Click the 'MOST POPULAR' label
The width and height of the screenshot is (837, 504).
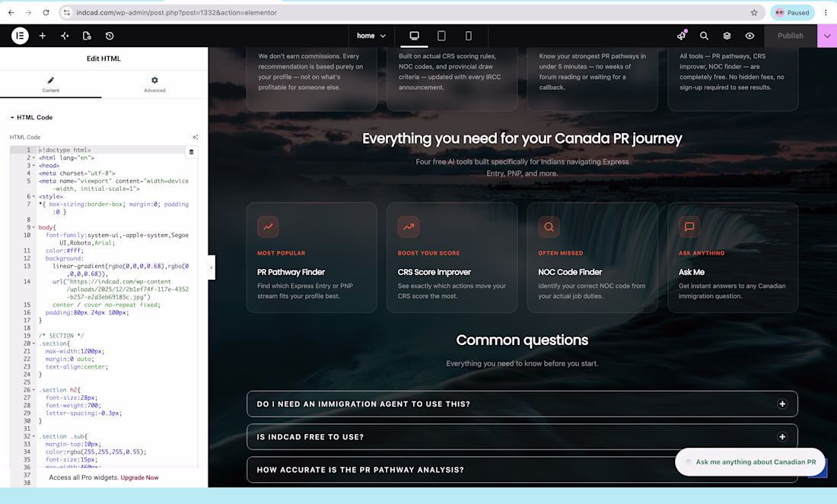(x=282, y=253)
